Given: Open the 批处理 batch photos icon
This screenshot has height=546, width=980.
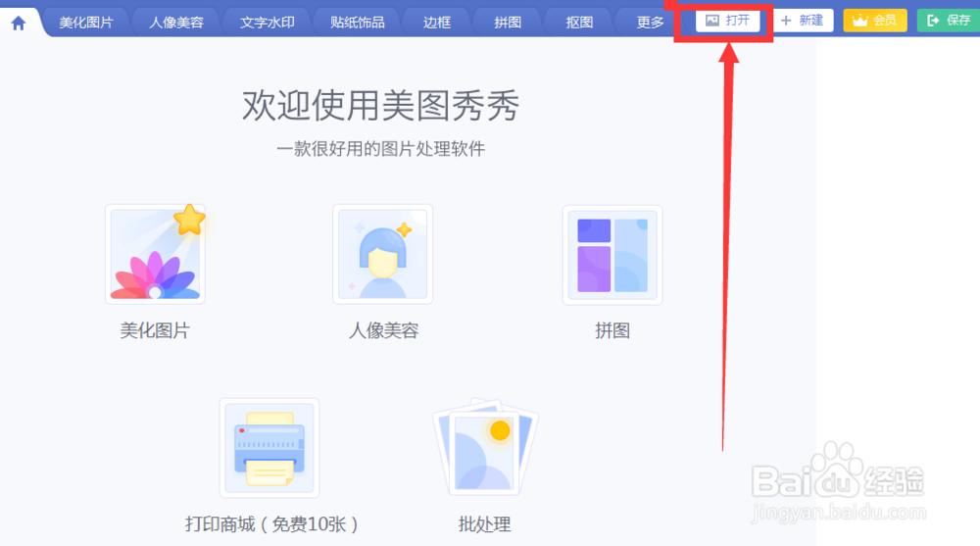Looking at the screenshot, I should pos(485,448).
